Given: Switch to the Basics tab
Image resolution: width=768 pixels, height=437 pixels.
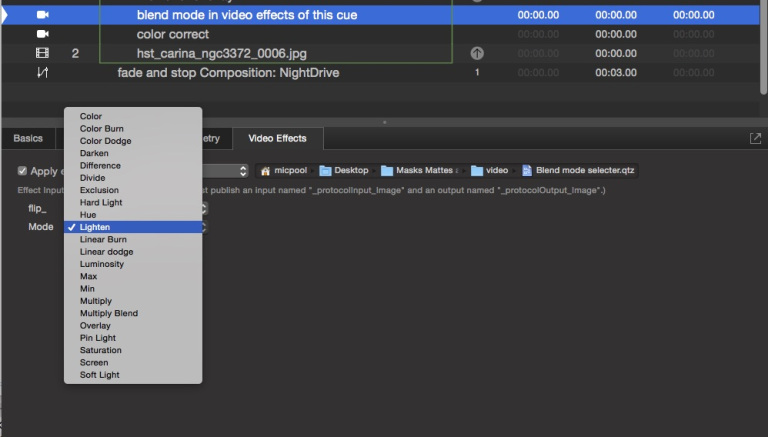Looking at the screenshot, I should coord(28,138).
